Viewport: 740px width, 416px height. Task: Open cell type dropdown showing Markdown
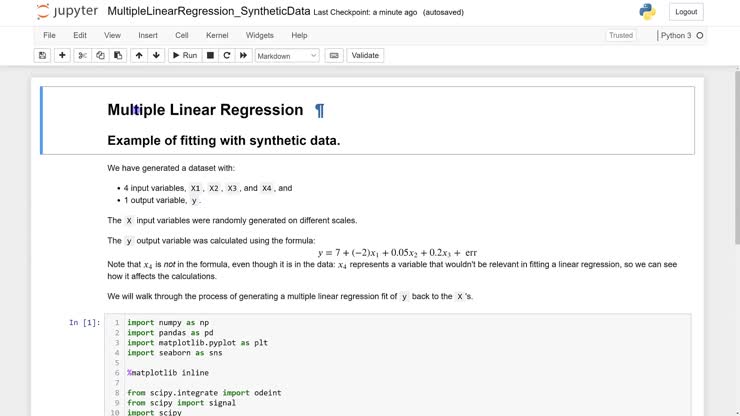pyautogui.click(x=287, y=56)
